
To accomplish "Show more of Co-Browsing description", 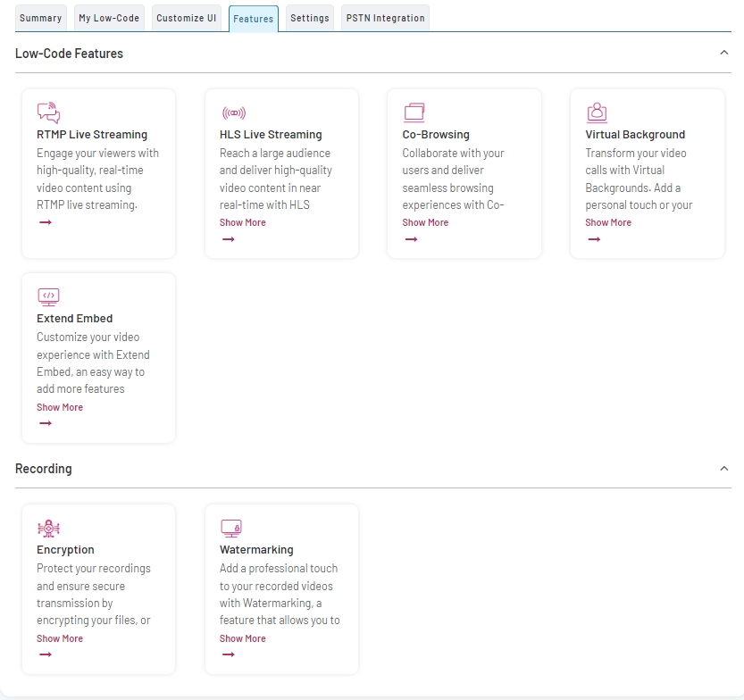I will pos(425,222).
